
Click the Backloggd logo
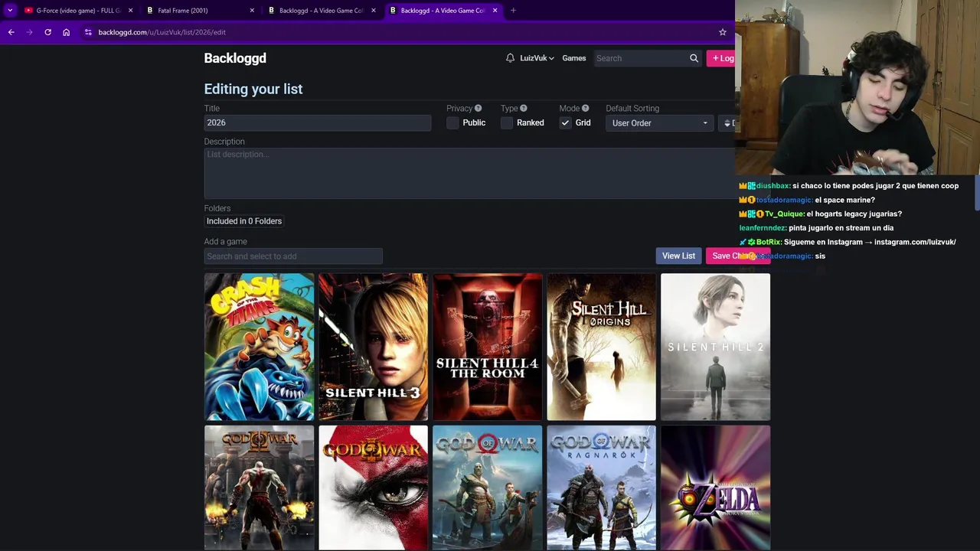tap(235, 58)
